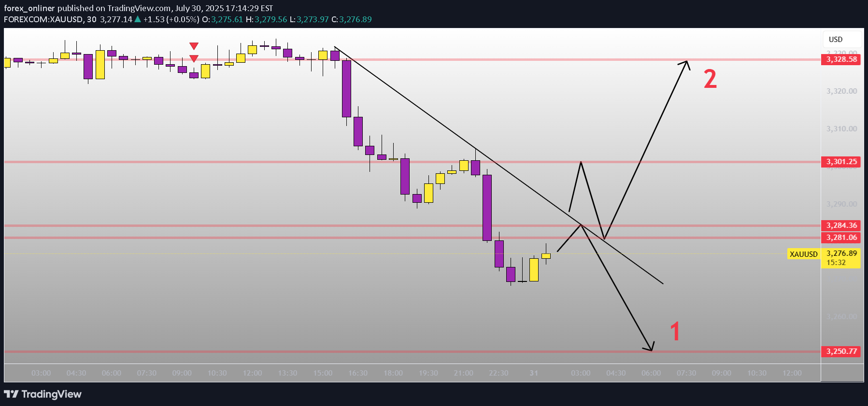This screenshot has width=868, height=406.
Task: Click the 13:30 time axis label
Action: pos(287,373)
